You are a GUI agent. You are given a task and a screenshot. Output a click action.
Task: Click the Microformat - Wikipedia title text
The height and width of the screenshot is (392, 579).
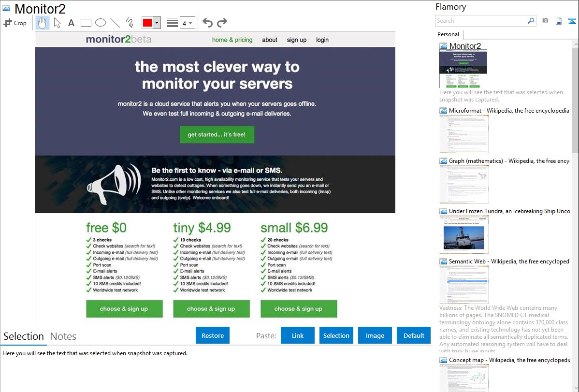[x=509, y=111]
